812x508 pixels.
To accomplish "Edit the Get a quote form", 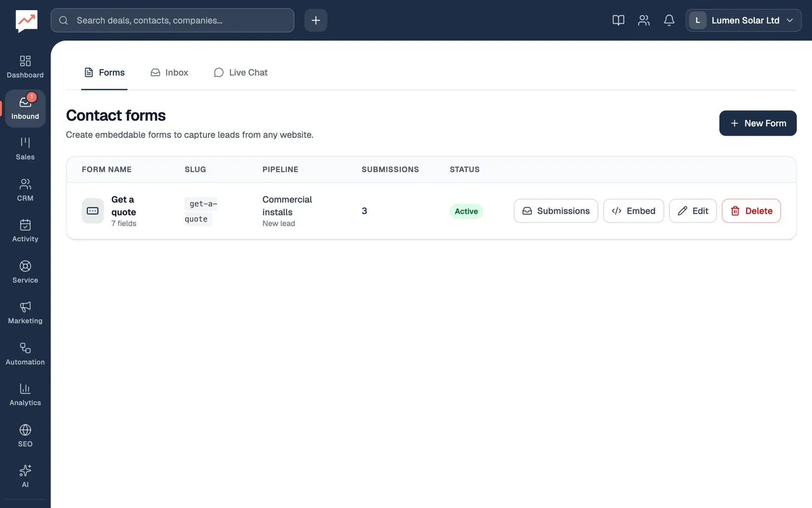I will (x=693, y=211).
